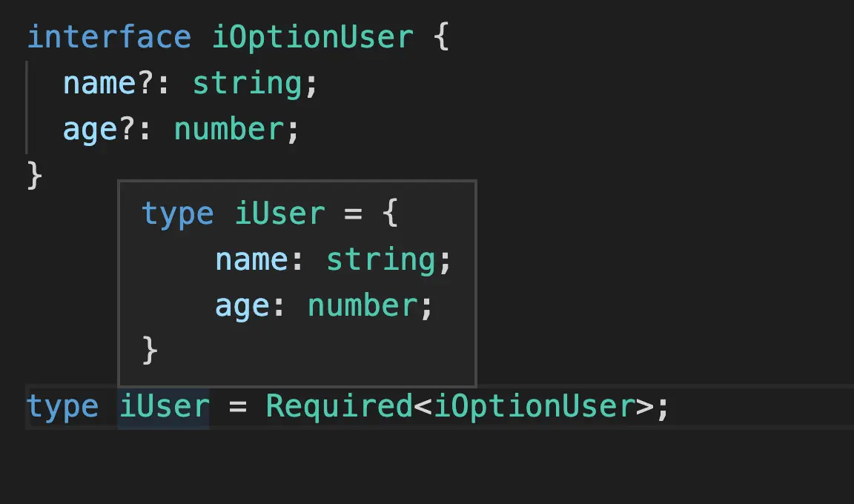Click string type inside the tooltip
The image size is (854, 504).
click(381, 259)
